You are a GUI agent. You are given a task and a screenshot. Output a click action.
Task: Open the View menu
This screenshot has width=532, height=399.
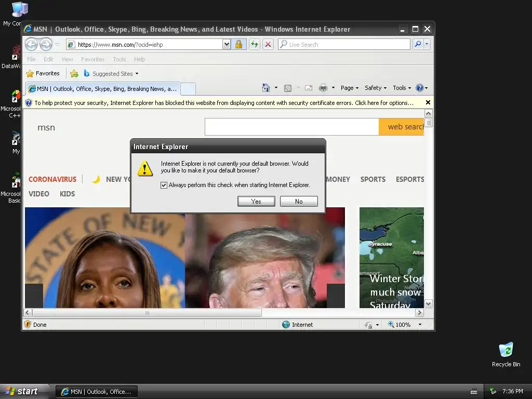[67, 59]
